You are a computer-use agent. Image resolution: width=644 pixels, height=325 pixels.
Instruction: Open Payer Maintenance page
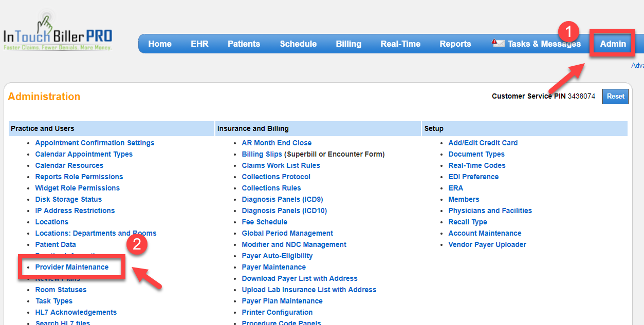273,267
